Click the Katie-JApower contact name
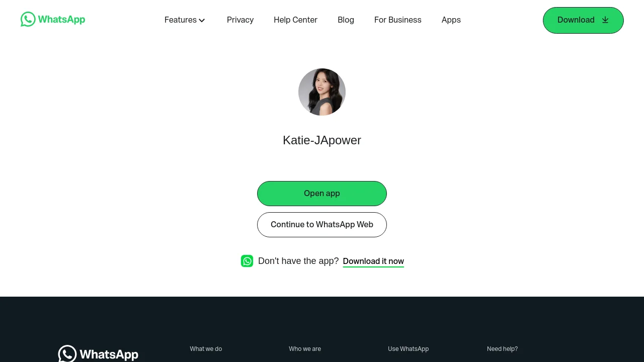 pyautogui.click(x=322, y=140)
